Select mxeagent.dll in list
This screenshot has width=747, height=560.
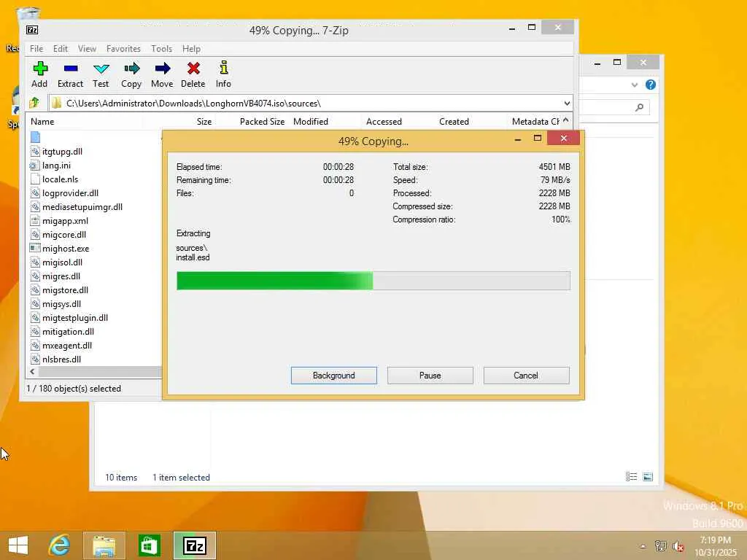pyautogui.click(x=67, y=345)
